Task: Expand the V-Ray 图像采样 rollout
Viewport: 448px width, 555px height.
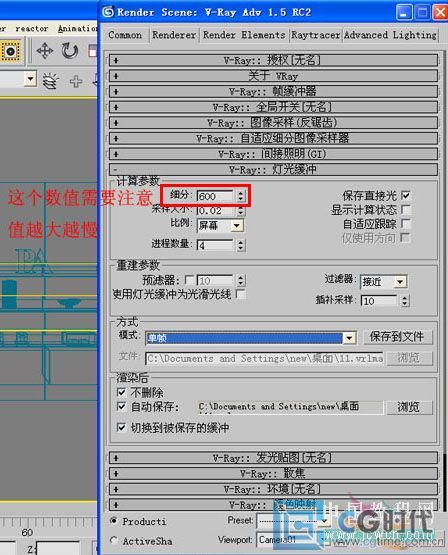Action: click(273, 122)
